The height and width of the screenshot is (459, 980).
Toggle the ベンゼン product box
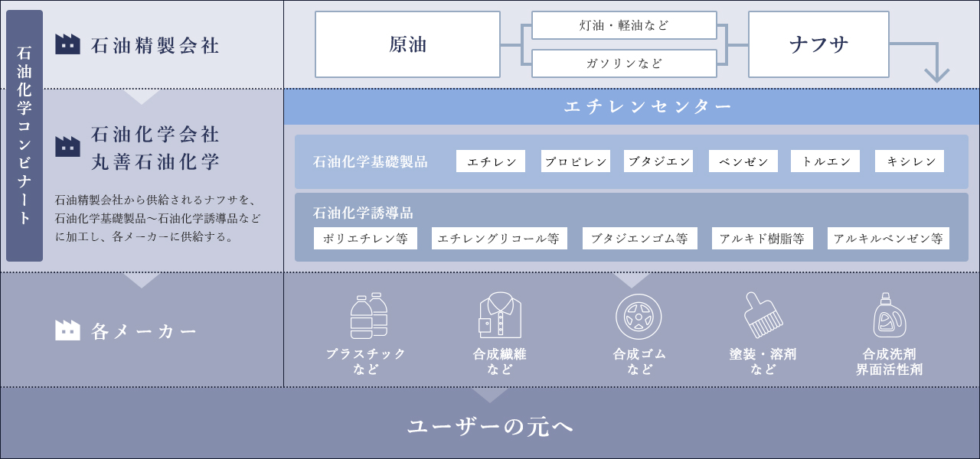pyautogui.click(x=743, y=161)
